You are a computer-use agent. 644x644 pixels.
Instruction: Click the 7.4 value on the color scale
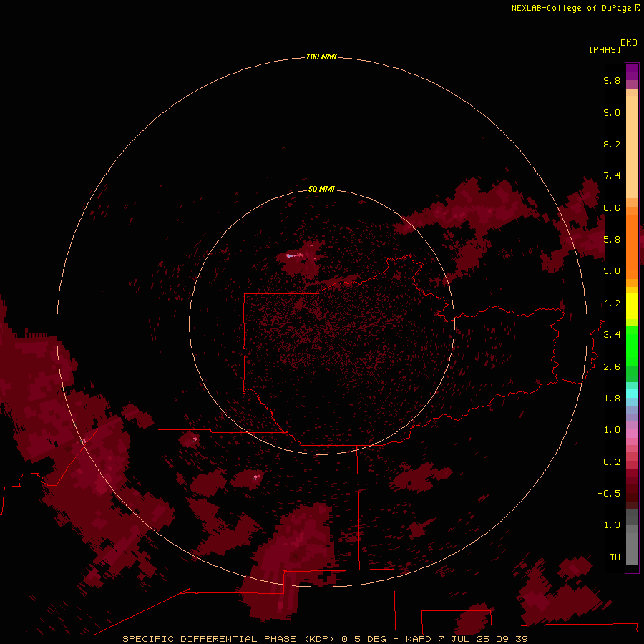pyautogui.click(x=612, y=176)
